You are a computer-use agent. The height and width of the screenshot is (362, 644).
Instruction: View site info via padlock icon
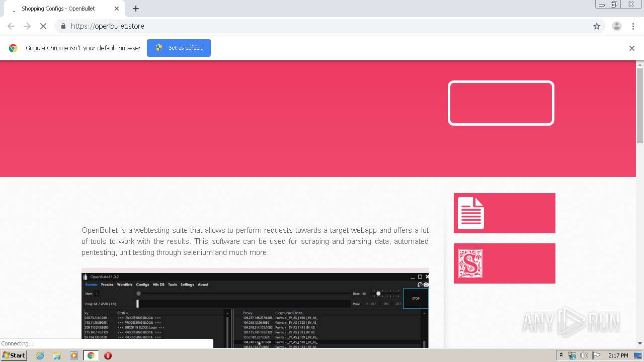63,26
